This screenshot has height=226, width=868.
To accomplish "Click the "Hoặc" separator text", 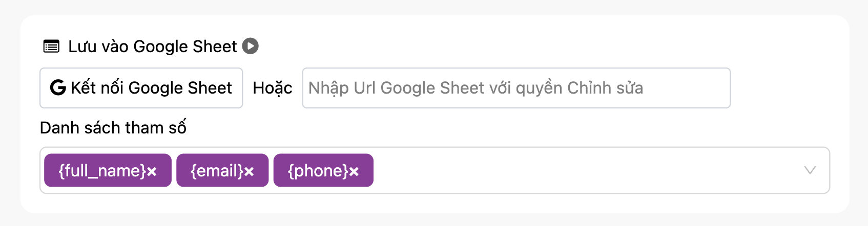I will (x=272, y=88).
